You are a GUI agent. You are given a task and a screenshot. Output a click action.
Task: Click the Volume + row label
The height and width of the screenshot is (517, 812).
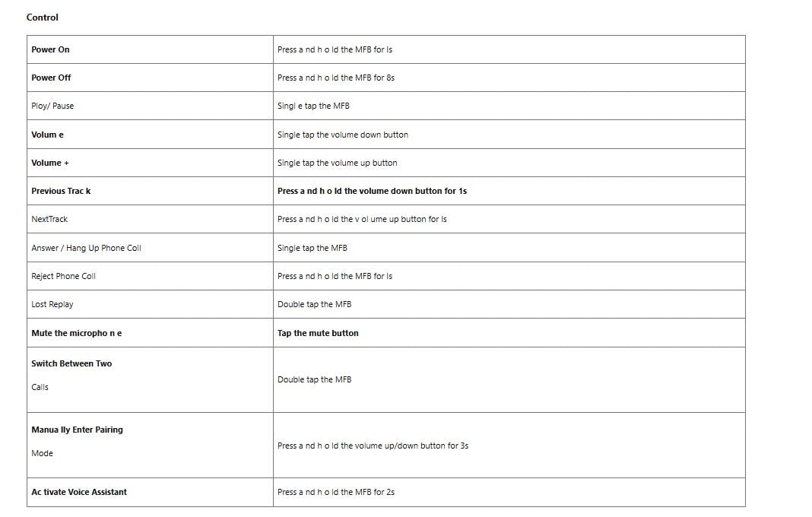coord(50,163)
